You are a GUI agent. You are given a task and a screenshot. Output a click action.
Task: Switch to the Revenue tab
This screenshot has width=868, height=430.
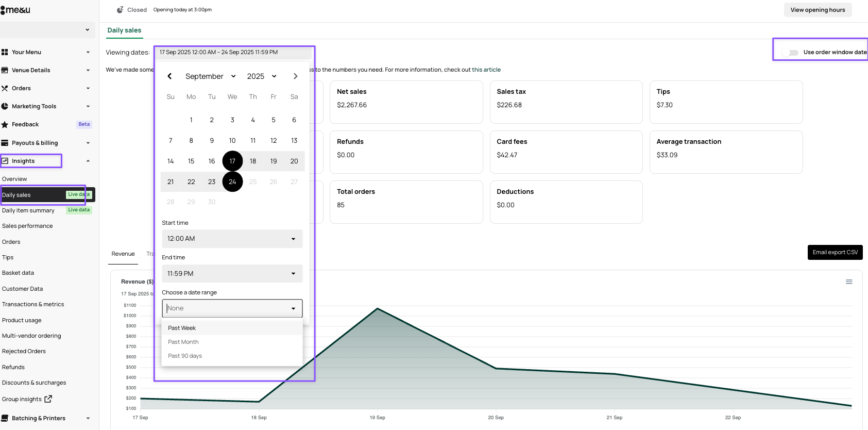tap(123, 254)
